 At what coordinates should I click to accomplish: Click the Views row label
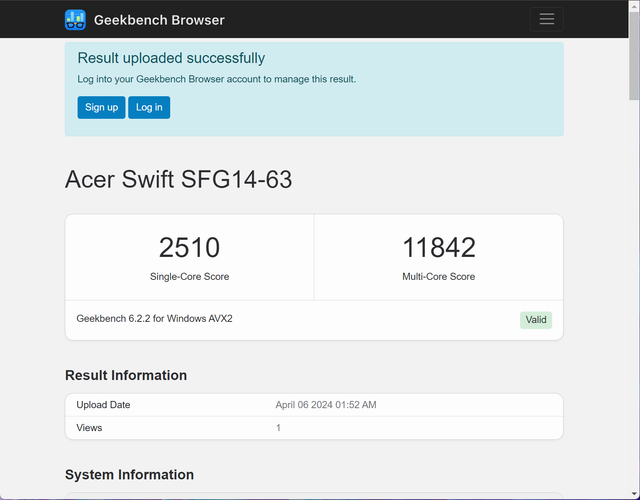89,427
